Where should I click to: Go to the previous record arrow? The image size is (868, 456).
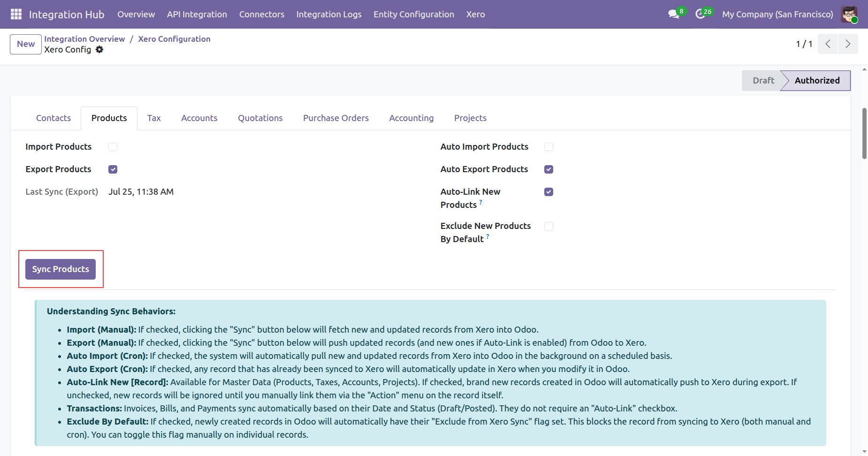point(828,44)
